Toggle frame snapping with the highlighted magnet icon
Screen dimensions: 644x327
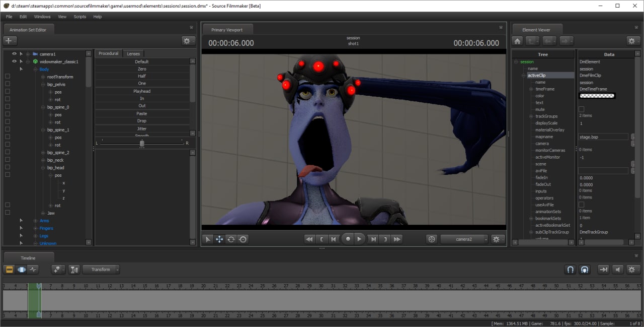click(584, 270)
